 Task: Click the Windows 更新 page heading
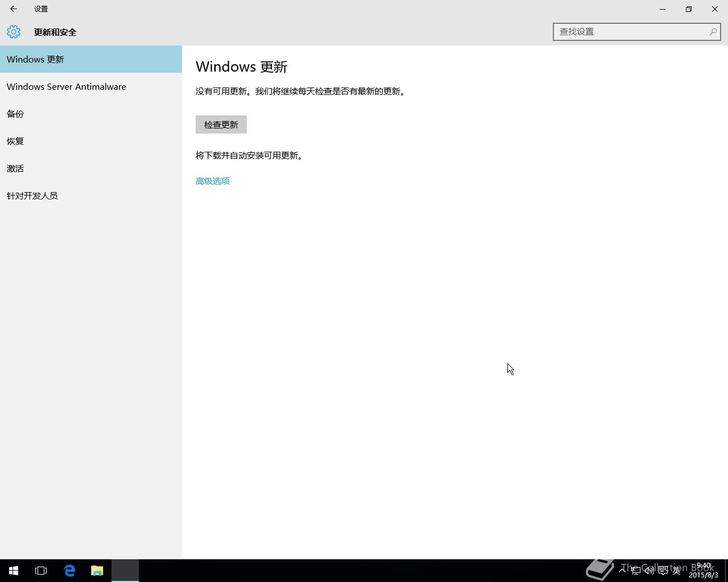point(242,66)
